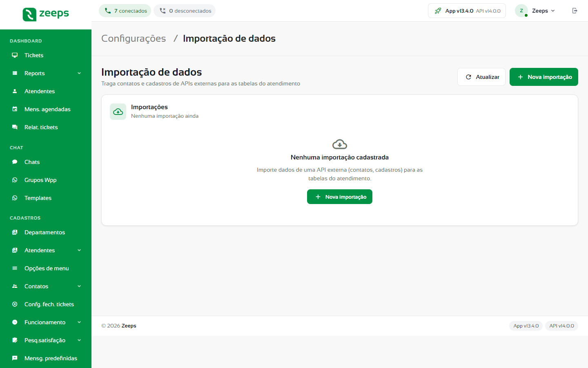Click the Atualizar refresh button
Screen dimensions: 588x368
[481, 77]
